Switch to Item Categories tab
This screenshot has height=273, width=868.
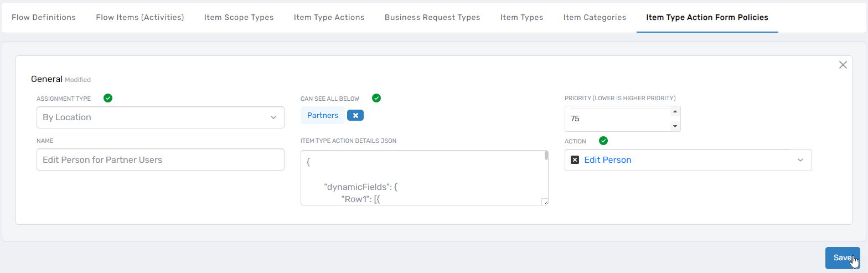pos(595,17)
